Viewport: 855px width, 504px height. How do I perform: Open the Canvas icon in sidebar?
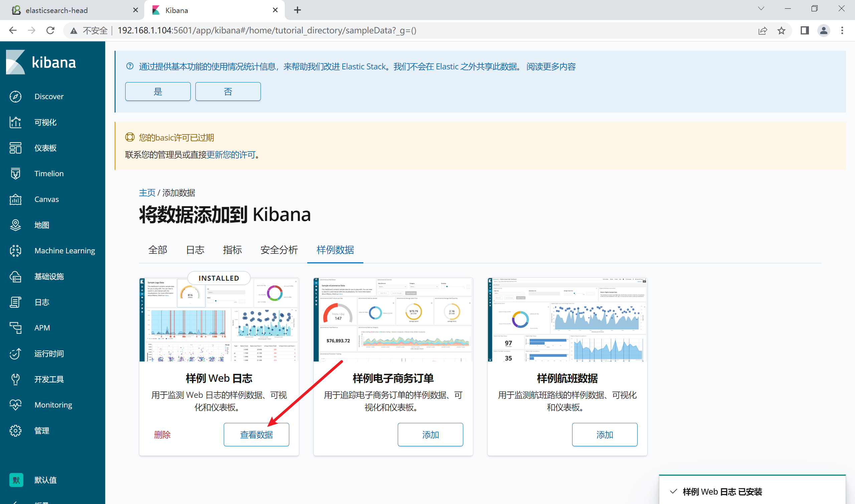pos(16,199)
